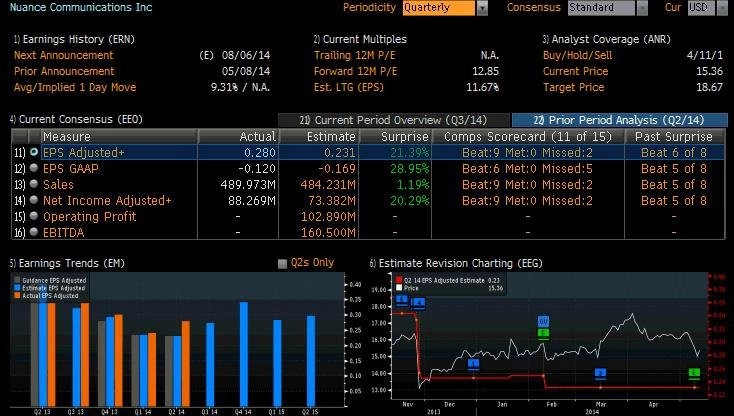Click the green E marker below GU marker
This screenshot has width=734, height=416.
coord(543,333)
